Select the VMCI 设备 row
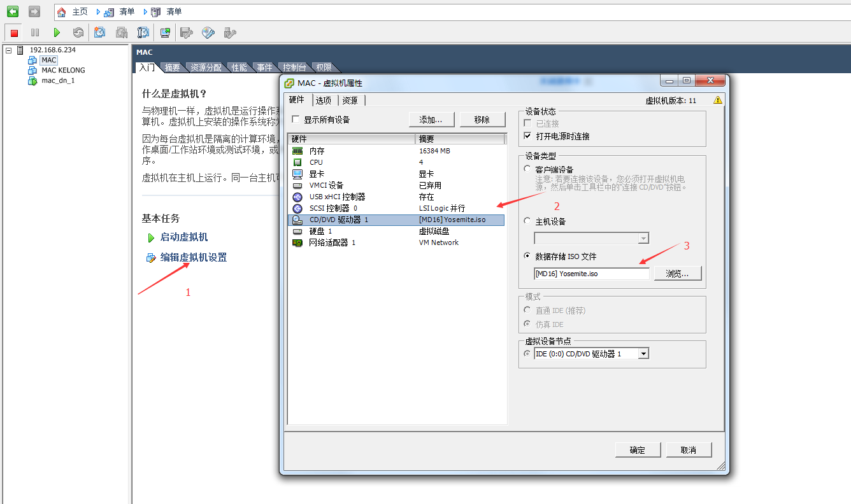 396,185
